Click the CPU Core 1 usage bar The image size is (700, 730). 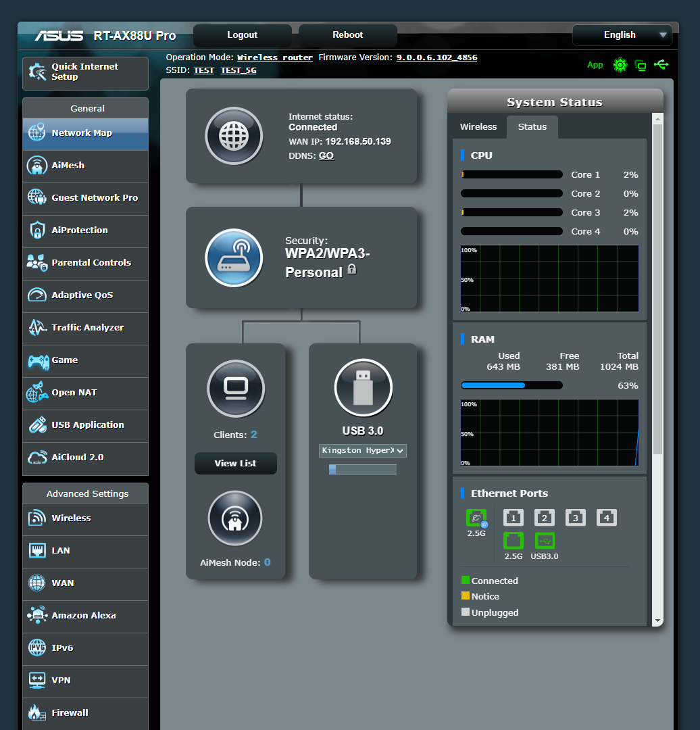click(x=511, y=174)
